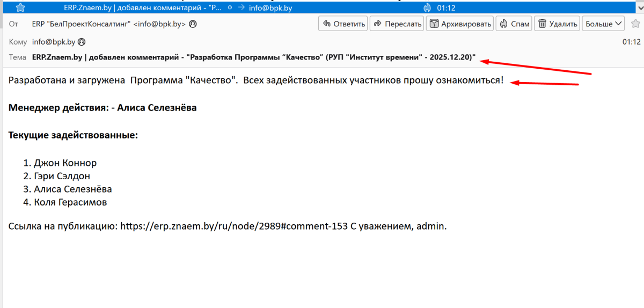Screen dimensions: 644x308
Task: Click correspondent info@bpk.by in message list
Action: 271,8
